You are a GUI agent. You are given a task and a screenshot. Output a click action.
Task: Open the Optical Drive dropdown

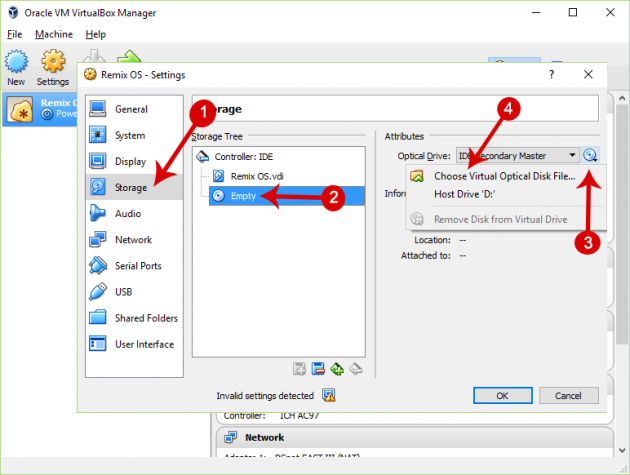click(517, 156)
